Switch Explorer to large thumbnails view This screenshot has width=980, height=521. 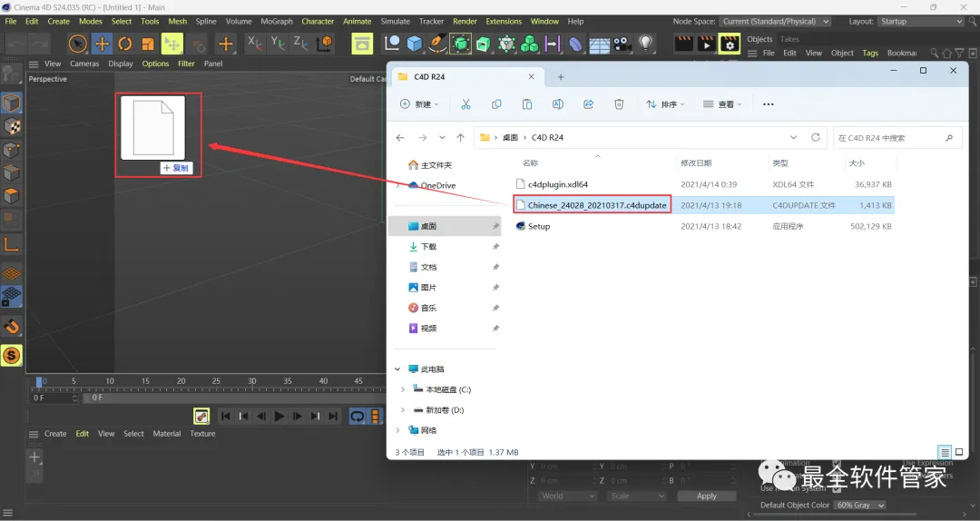click(959, 452)
